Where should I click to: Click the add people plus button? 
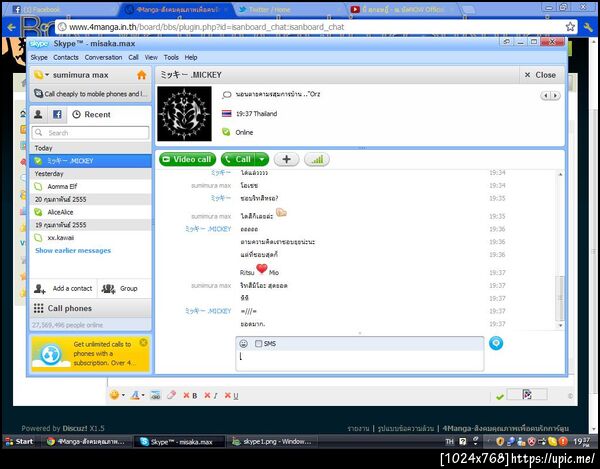point(286,160)
